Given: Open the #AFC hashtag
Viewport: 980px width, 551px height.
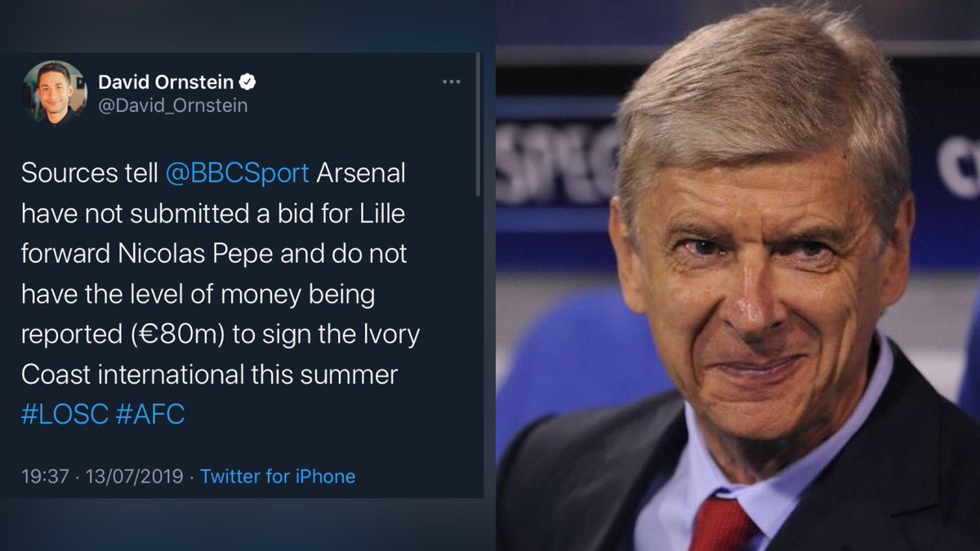Looking at the screenshot, I should click(150, 414).
